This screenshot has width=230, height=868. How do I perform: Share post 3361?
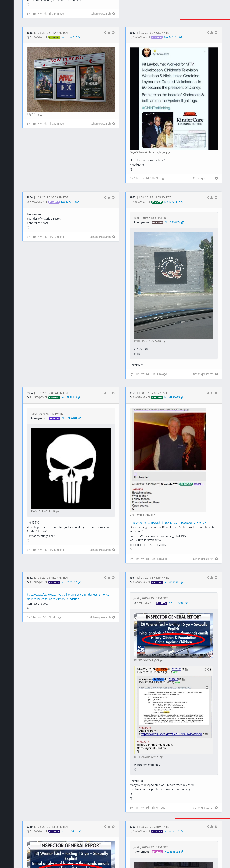click(x=208, y=577)
